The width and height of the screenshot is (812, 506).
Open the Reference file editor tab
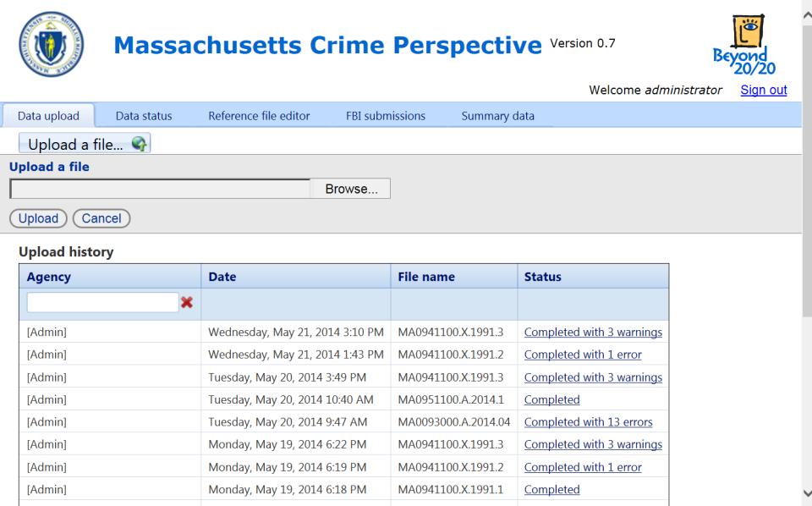click(x=259, y=116)
